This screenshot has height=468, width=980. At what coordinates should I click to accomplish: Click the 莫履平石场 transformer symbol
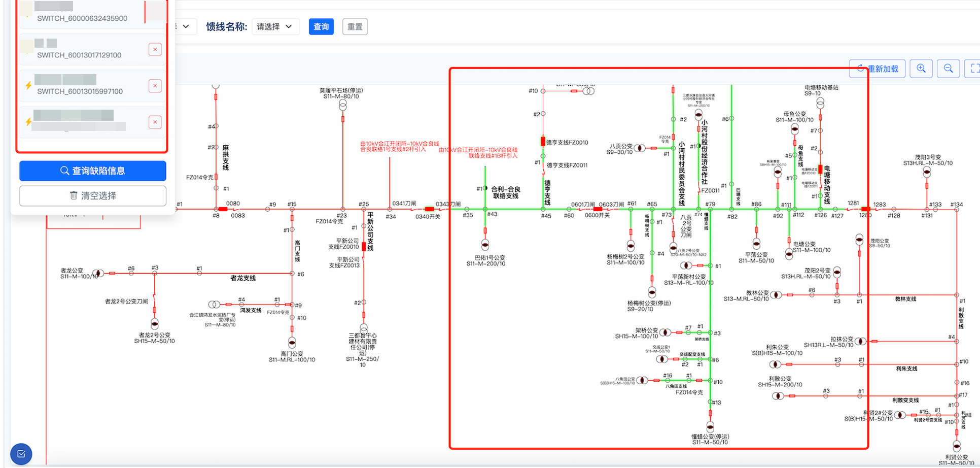click(x=343, y=105)
